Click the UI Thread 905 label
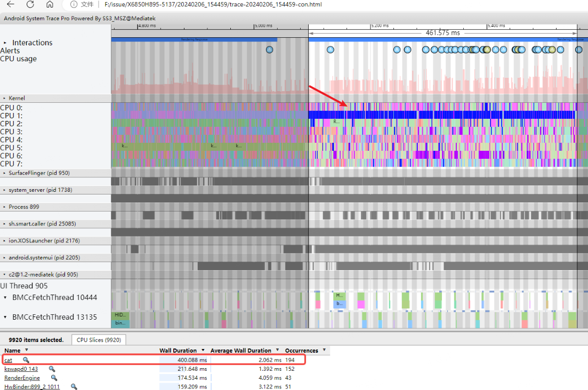This screenshot has height=390, width=588. pos(24,286)
